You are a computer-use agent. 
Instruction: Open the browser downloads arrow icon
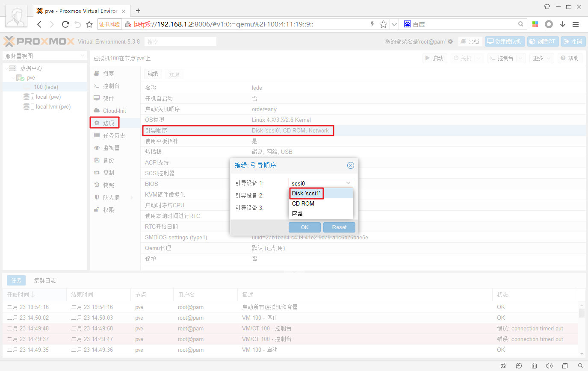563,24
